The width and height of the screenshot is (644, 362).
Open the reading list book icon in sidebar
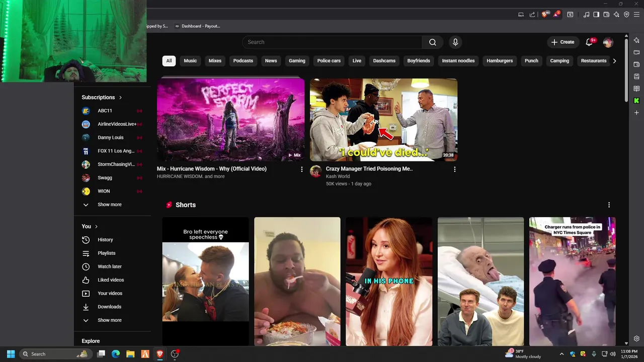click(636, 88)
